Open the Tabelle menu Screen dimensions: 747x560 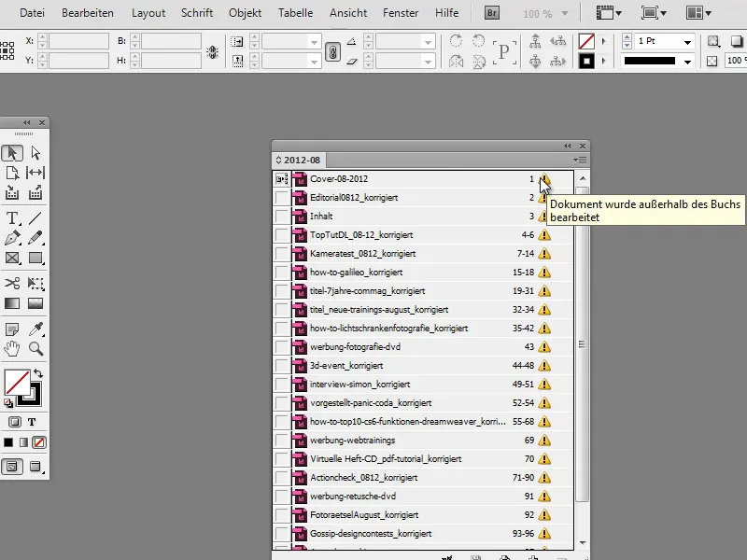tap(295, 13)
